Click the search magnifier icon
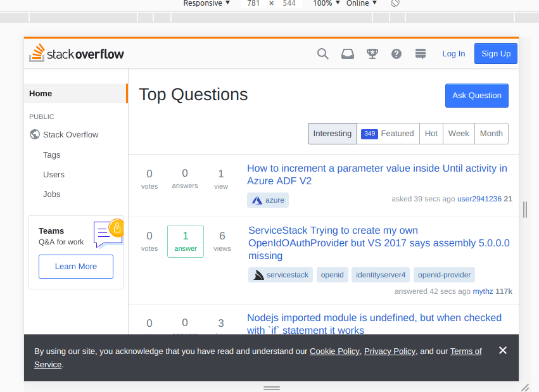 pyautogui.click(x=323, y=54)
